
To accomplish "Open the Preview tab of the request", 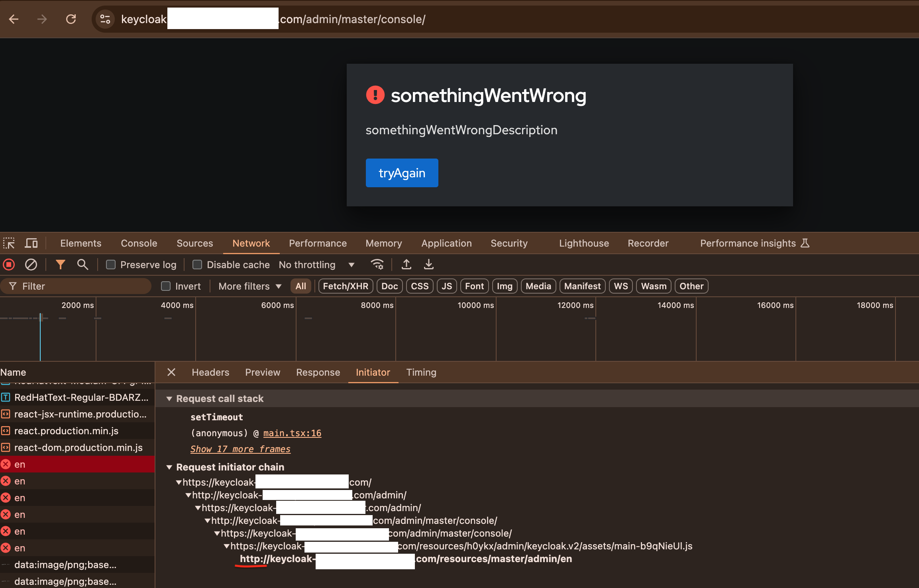I will click(x=263, y=372).
